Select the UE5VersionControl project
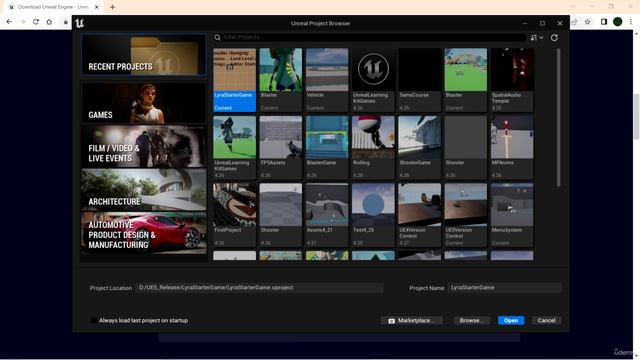 [466, 215]
